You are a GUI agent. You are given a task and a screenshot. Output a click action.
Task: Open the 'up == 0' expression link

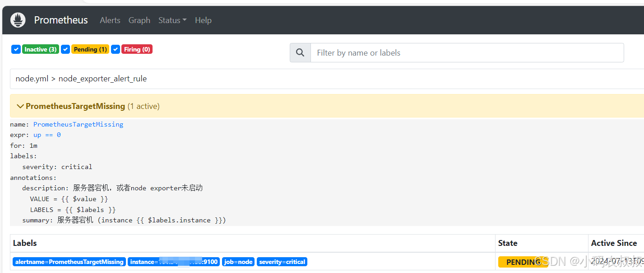point(47,135)
